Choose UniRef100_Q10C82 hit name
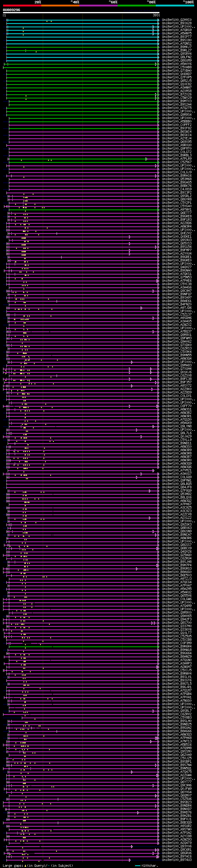Screen dimensions: 197x868 [x=177, y=84]
